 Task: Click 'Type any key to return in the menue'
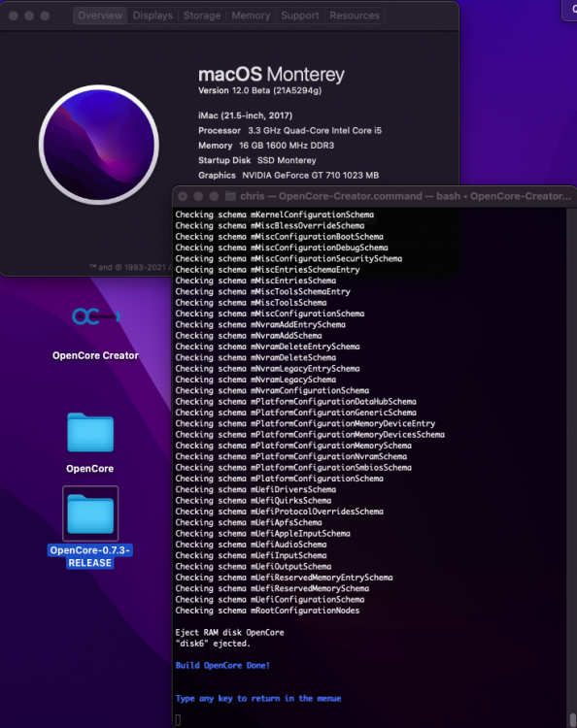coord(258,698)
